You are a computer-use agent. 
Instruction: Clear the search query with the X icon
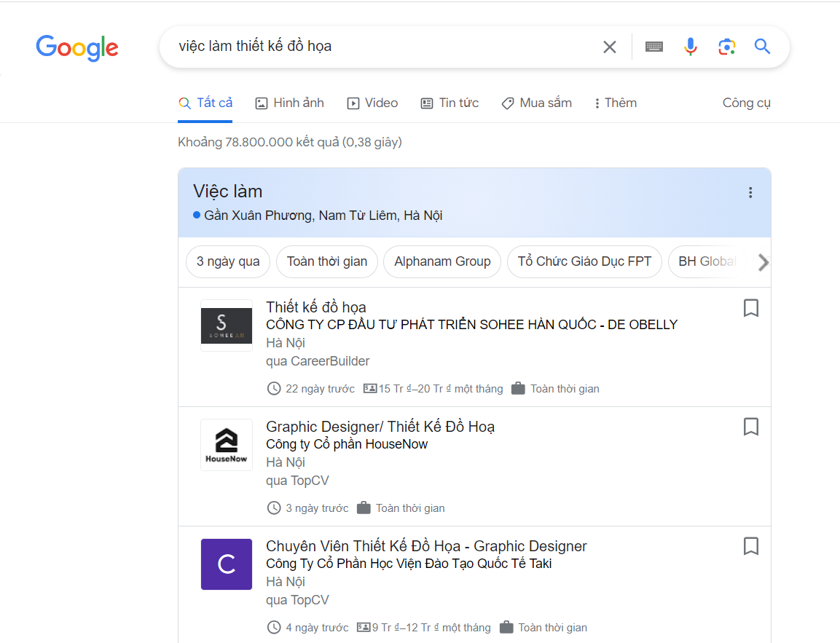pyautogui.click(x=610, y=47)
